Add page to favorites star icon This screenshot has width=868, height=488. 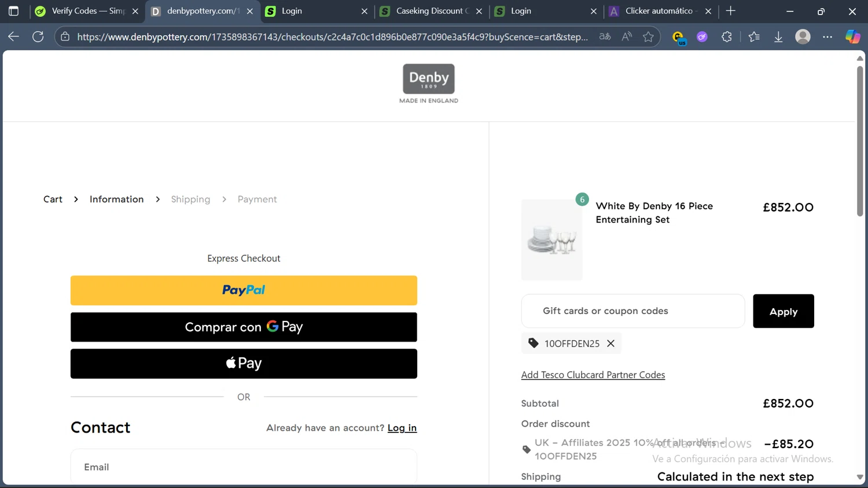tap(648, 36)
